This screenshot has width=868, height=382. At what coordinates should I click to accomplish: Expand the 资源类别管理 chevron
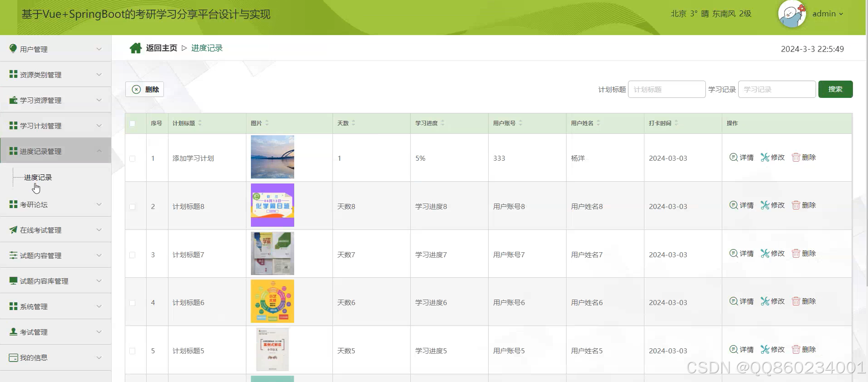coord(99,74)
